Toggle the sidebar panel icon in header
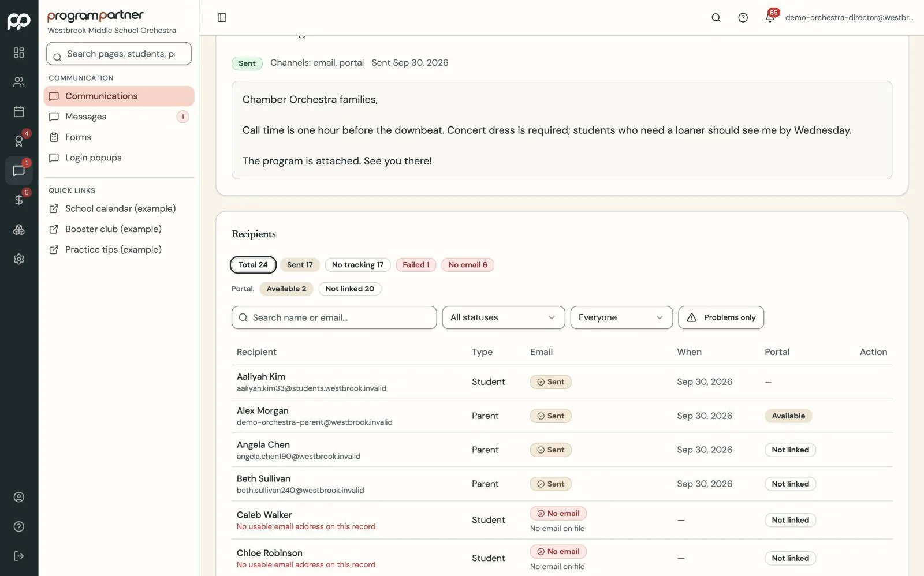This screenshot has height=576, width=924. pyautogui.click(x=222, y=17)
